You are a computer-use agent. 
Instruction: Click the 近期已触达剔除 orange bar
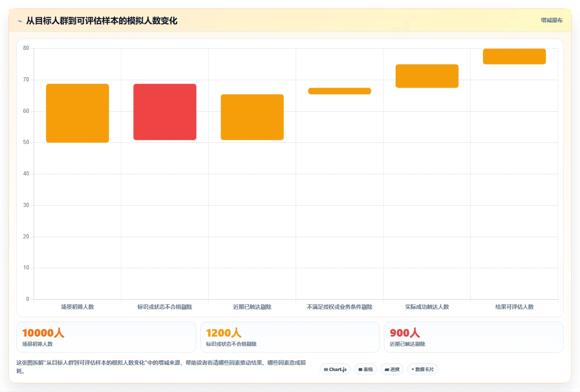pos(252,117)
